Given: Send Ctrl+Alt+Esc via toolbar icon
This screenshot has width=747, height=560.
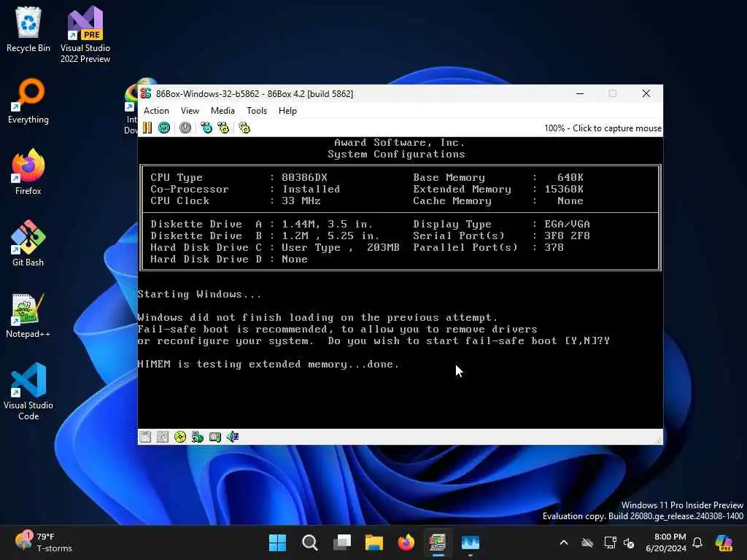Looking at the screenshot, I should (223, 128).
